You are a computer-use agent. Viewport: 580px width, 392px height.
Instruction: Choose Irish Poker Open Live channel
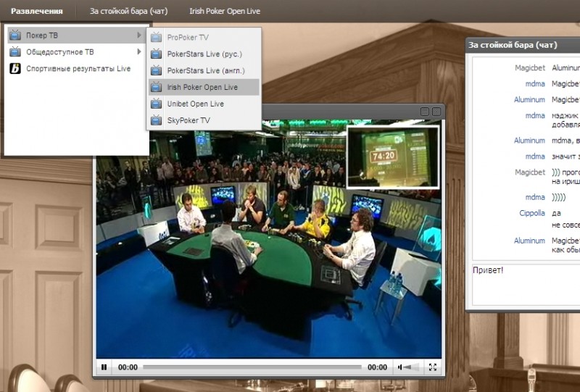204,87
